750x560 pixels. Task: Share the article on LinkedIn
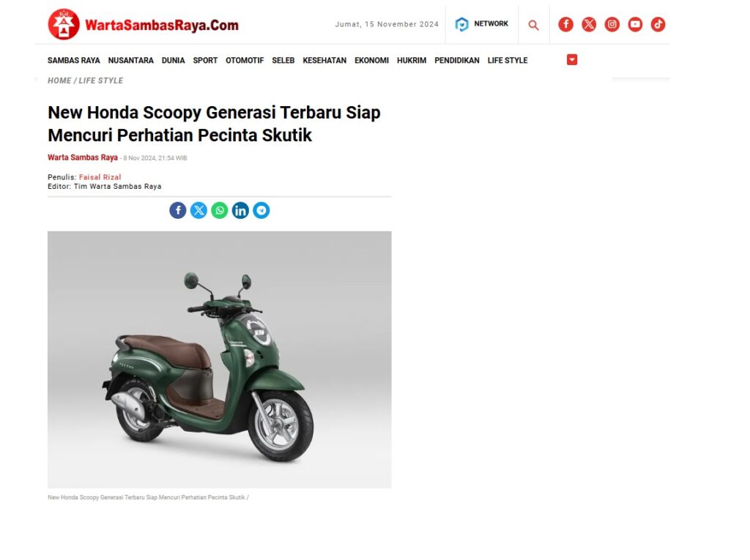point(240,210)
